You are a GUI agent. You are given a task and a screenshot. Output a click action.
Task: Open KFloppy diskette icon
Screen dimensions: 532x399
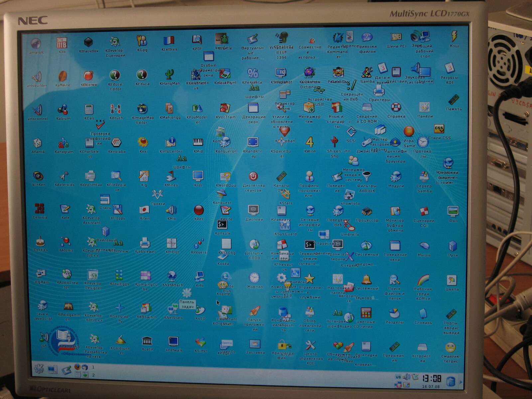click(x=117, y=209)
